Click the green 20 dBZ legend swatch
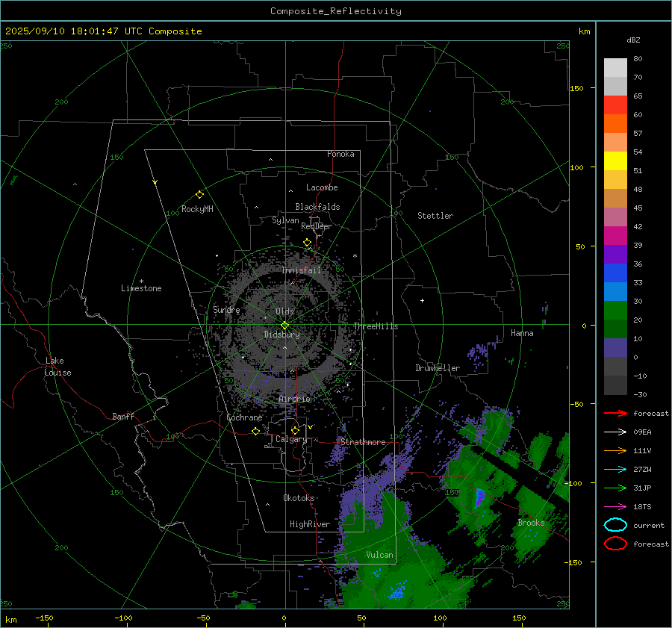The image size is (672, 628). [x=615, y=311]
